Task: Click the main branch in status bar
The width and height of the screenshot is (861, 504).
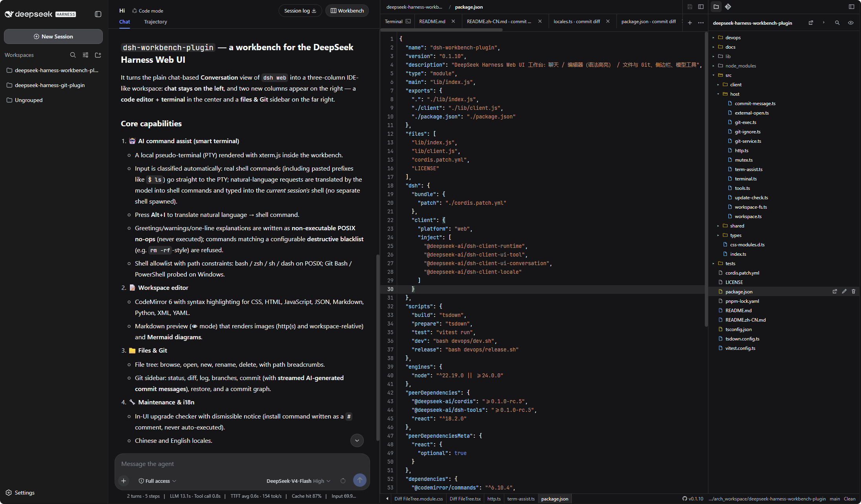Action: tap(835, 499)
